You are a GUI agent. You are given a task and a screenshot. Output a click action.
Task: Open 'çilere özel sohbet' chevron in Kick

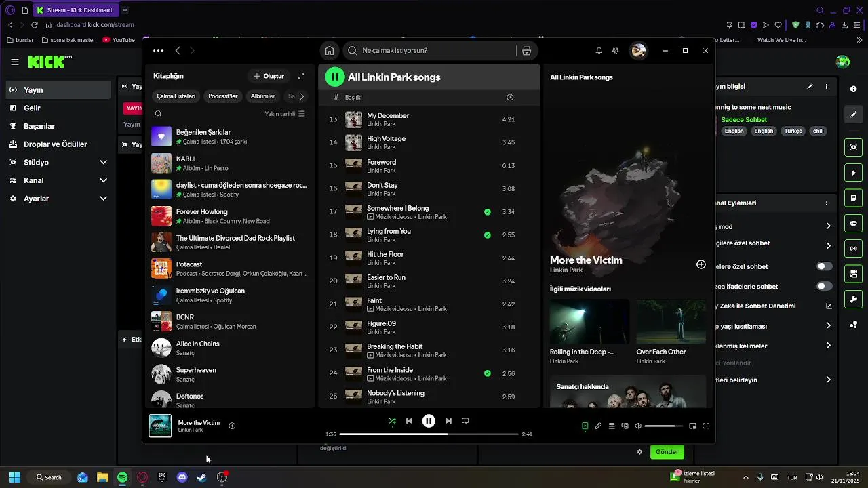pos(828,245)
